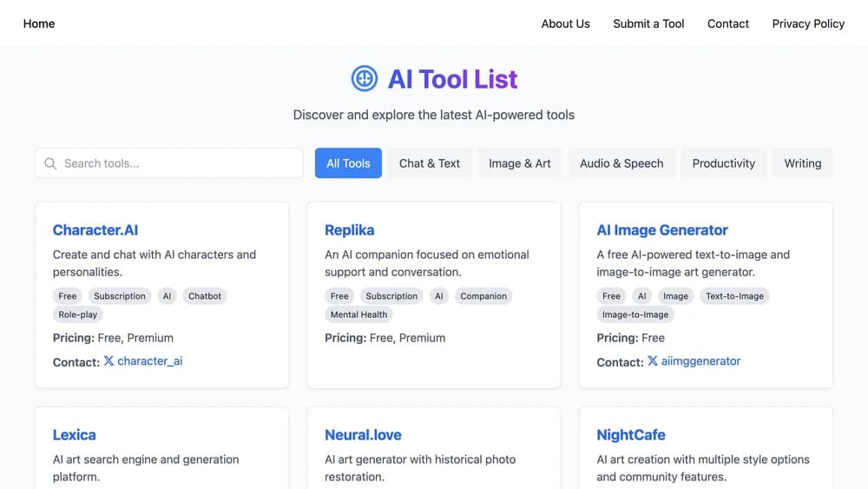Filter by Image & Art category

520,162
